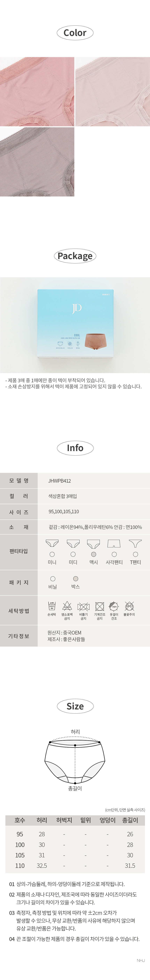150x980 pixels.
Task: Click the maxi panty type icon
Action: [x=94, y=543]
